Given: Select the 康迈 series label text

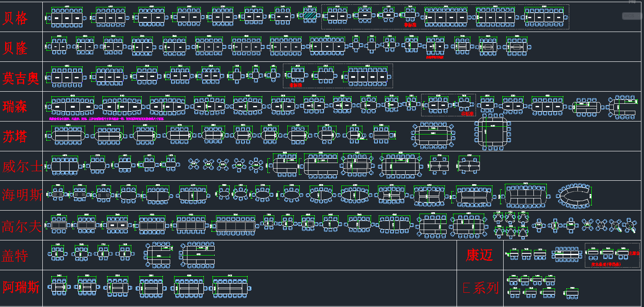Looking at the screenshot, I should coord(479,255).
